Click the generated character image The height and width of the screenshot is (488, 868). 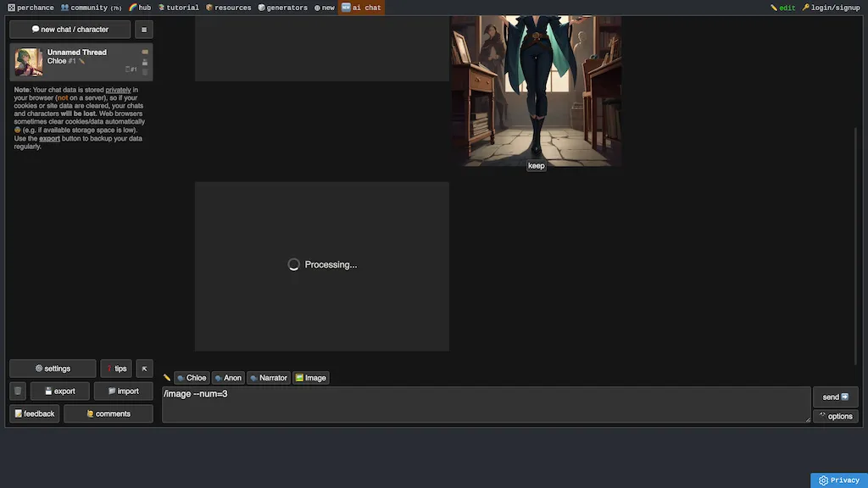click(x=536, y=91)
